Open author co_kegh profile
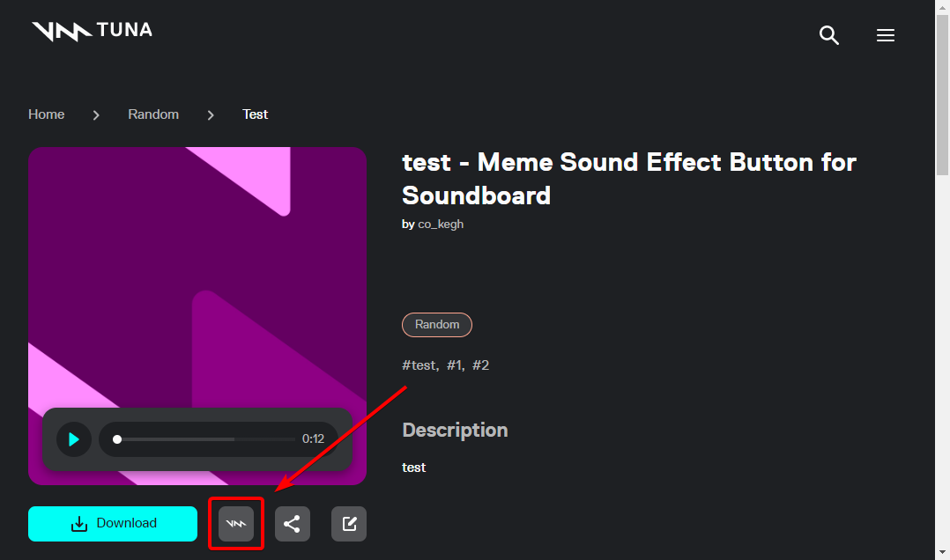The width and height of the screenshot is (950, 560). (x=441, y=224)
